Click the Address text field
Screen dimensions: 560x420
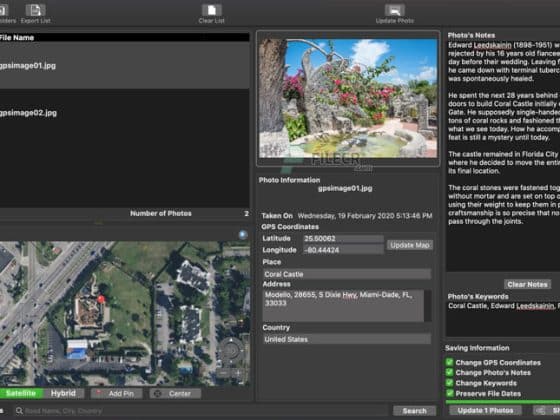(343, 306)
